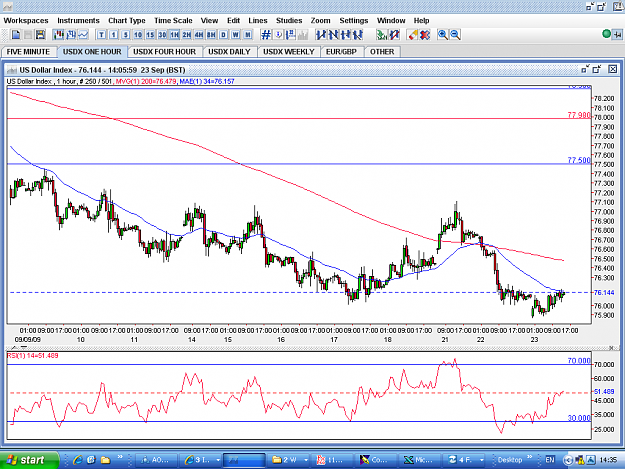
Task: Click the red X delete icon
Action: (425, 35)
